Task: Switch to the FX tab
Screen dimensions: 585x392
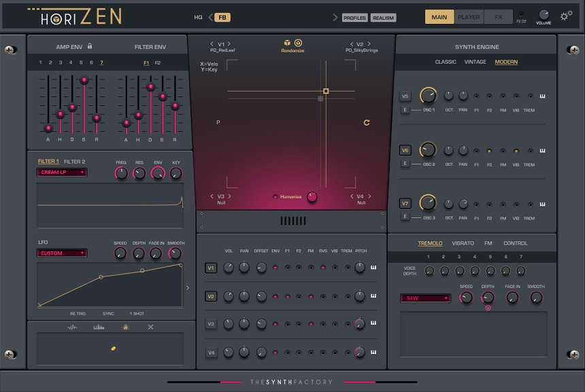Action: (499, 17)
